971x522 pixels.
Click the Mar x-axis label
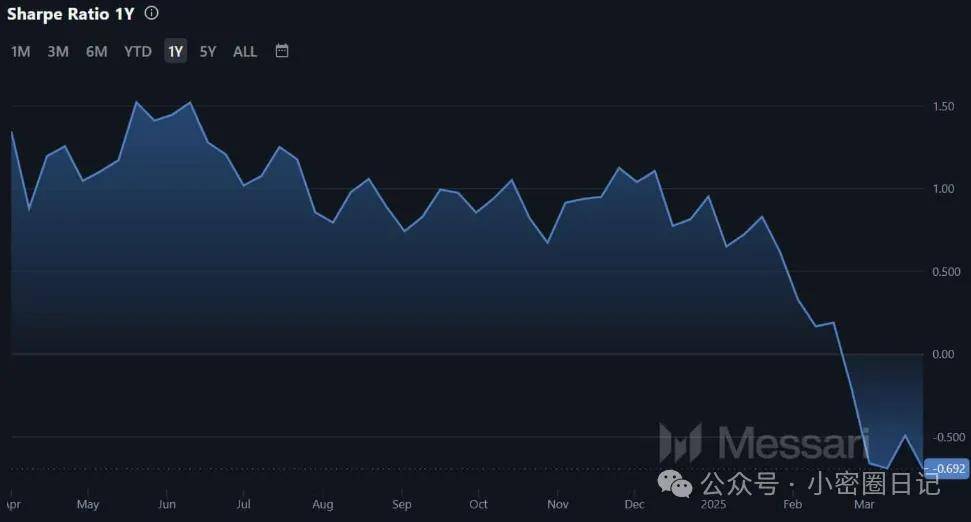[864, 505]
